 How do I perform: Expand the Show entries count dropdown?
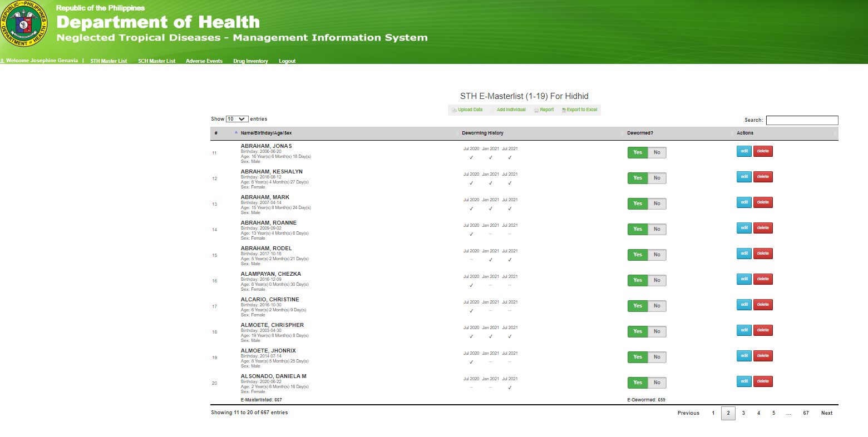[x=237, y=119]
